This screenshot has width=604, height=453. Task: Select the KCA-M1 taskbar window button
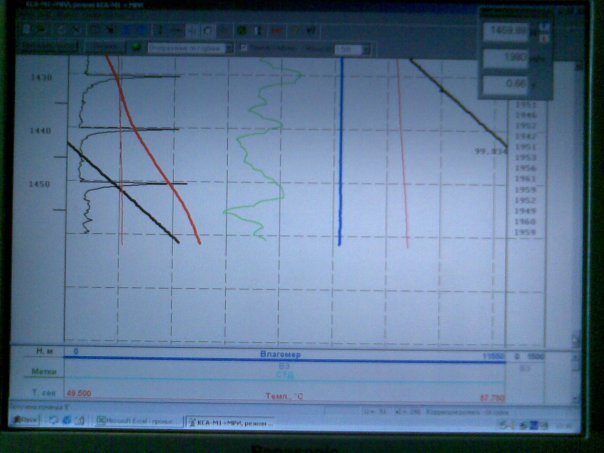[x=228, y=422]
